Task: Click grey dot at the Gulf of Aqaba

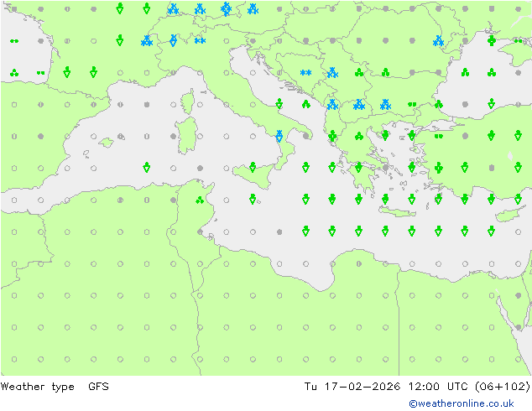Action: [518, 327]
